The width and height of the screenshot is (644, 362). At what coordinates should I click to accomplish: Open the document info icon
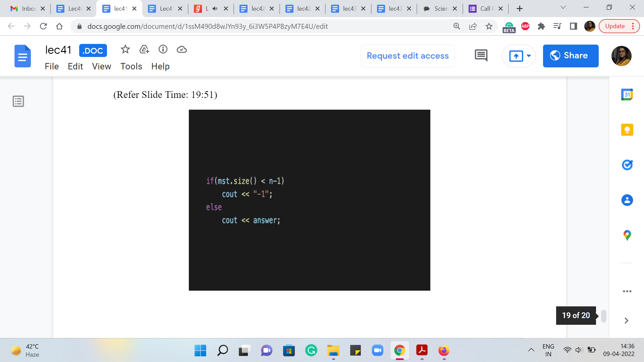point(163,50)
